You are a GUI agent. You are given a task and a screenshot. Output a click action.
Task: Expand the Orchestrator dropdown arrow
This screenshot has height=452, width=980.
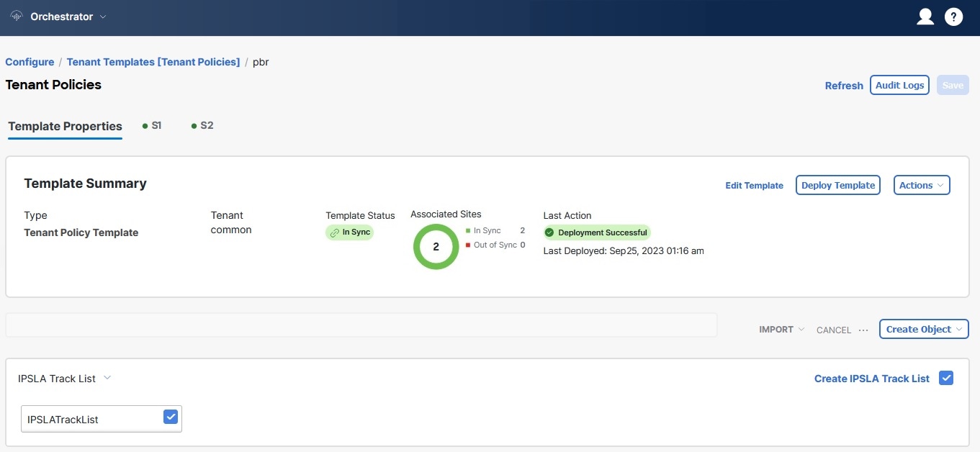(102, 17)
